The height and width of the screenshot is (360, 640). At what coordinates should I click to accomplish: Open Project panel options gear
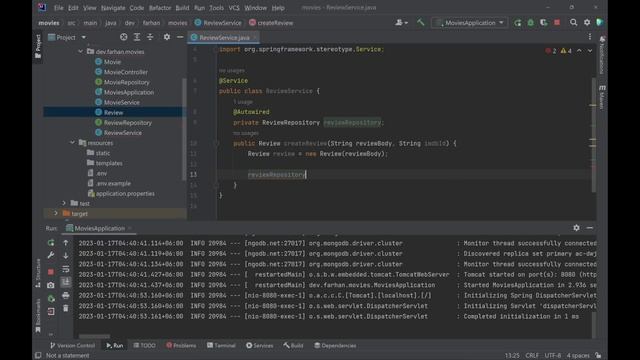pos(167,37)
